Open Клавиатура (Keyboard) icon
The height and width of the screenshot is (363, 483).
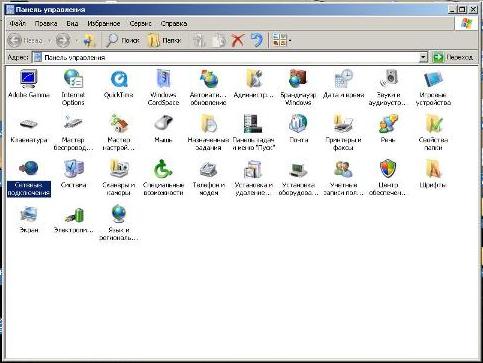[29, 124]
